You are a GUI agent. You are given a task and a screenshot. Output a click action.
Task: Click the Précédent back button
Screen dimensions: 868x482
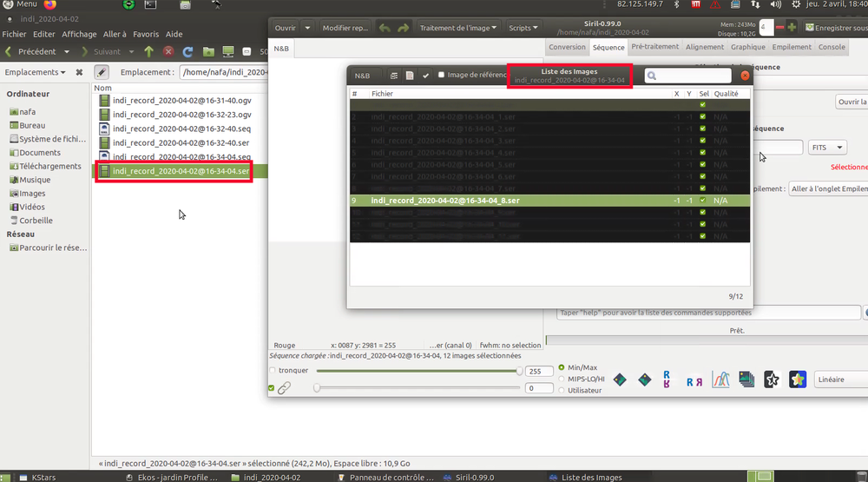(31, 51)
